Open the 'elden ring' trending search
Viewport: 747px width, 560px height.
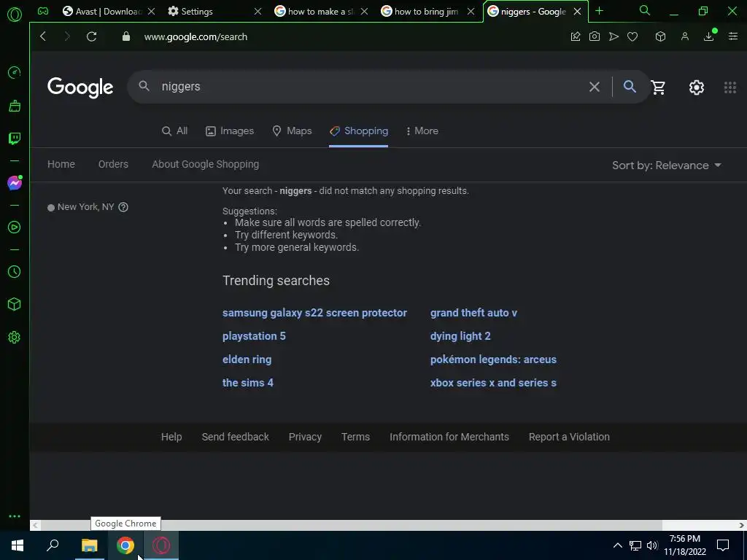(247, 359)
